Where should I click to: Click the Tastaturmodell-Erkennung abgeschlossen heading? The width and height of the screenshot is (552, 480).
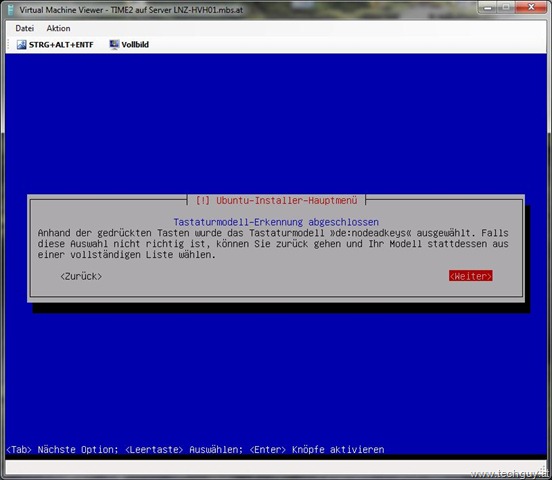[276, 222]
